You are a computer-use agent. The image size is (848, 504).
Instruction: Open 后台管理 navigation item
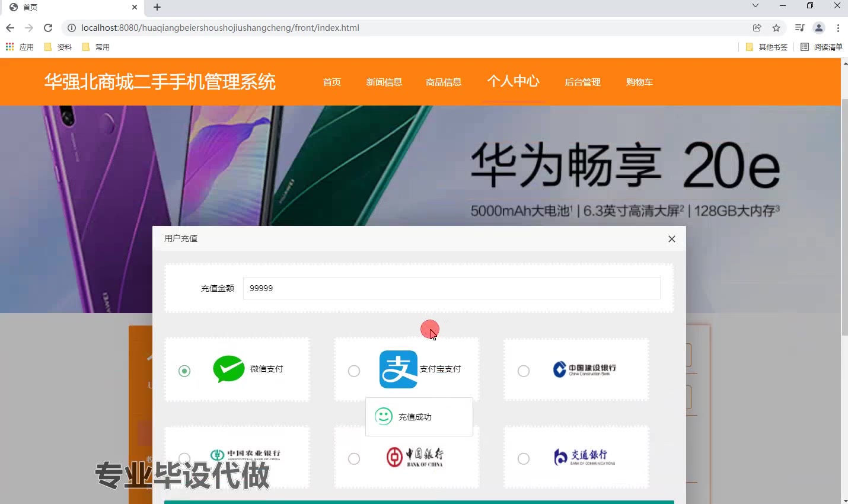coord(582,82)
